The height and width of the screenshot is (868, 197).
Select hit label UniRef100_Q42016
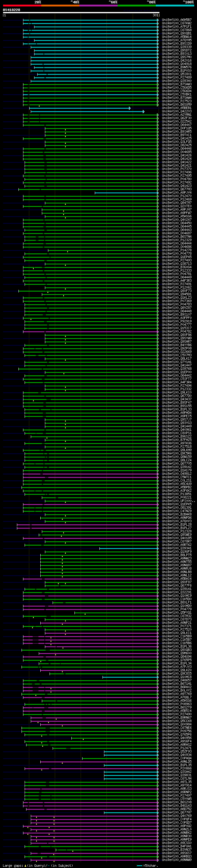coord(177,61)
